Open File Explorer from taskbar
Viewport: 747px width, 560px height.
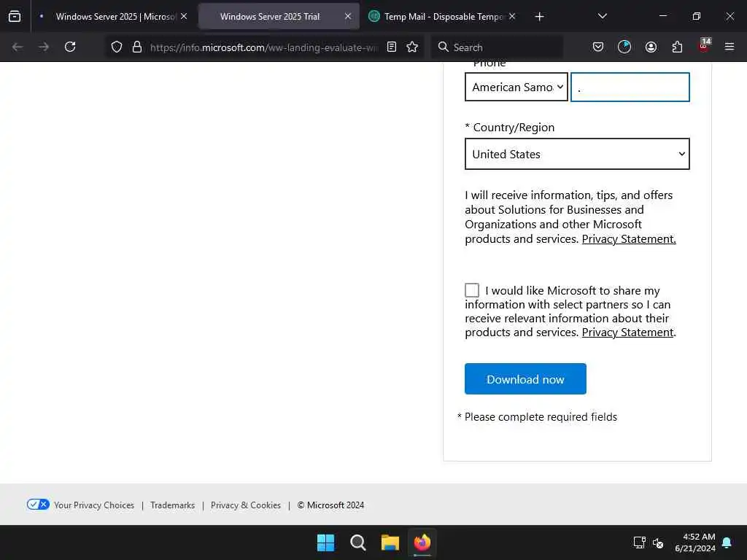[x=390, y=542]
